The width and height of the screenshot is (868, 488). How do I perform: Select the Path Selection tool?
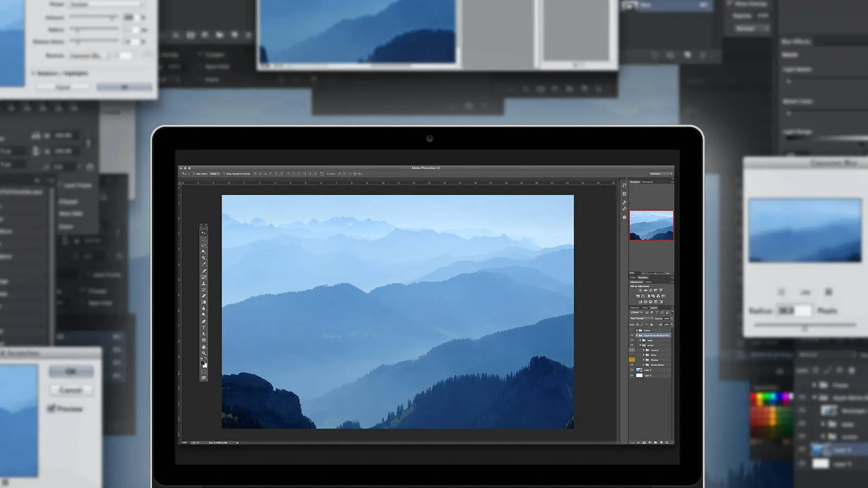(203, 334)
